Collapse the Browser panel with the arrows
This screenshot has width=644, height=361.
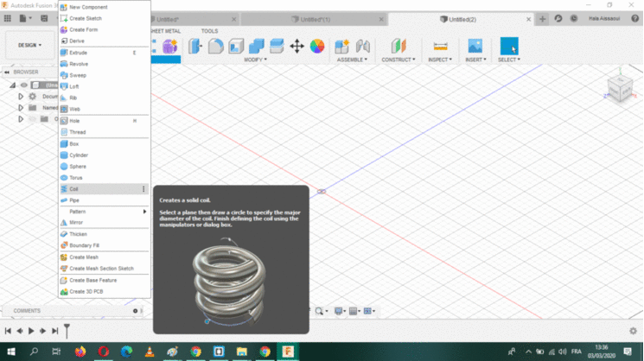click(7, 73)
